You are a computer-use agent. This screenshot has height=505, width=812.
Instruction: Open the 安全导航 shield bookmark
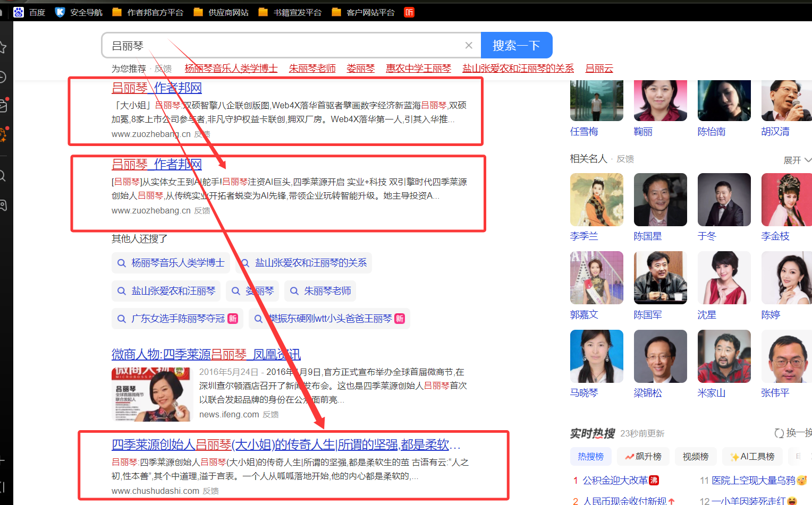click(x=60, y=12)
